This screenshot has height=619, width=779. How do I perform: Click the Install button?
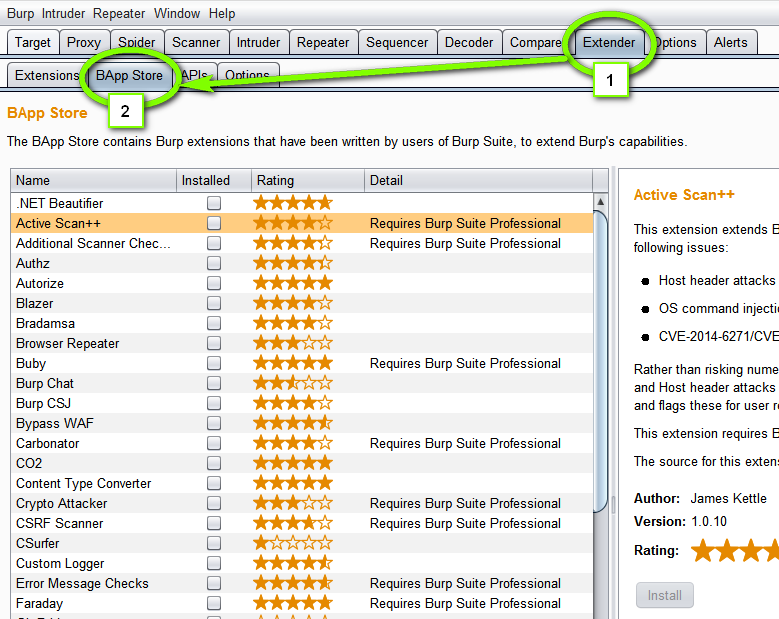665,595
